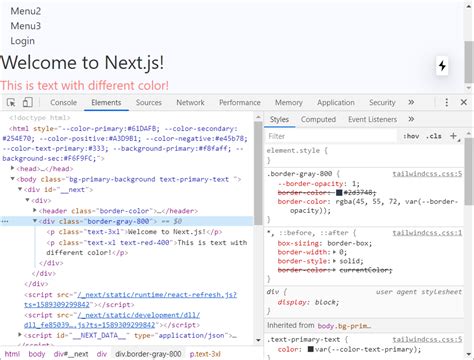Screen dimensions: 474x360
Task: Click the Menu3 page link
Action: point(26,26)
